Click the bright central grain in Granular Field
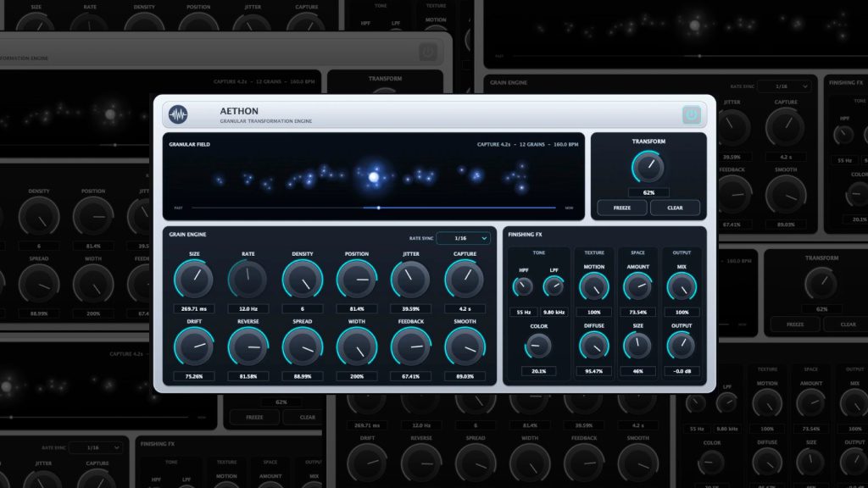Screen dimensions: 868x488 (374, 177)
